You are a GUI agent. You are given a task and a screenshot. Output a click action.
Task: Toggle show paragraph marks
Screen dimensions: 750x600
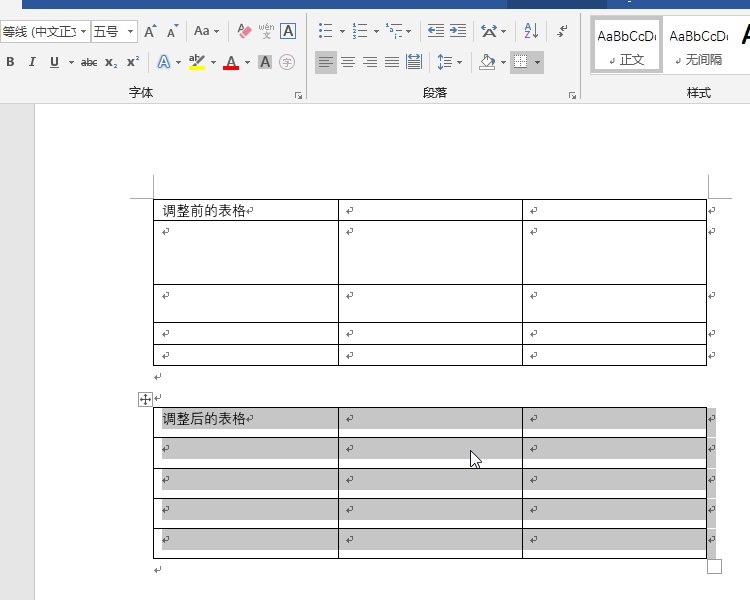point(562,32)
